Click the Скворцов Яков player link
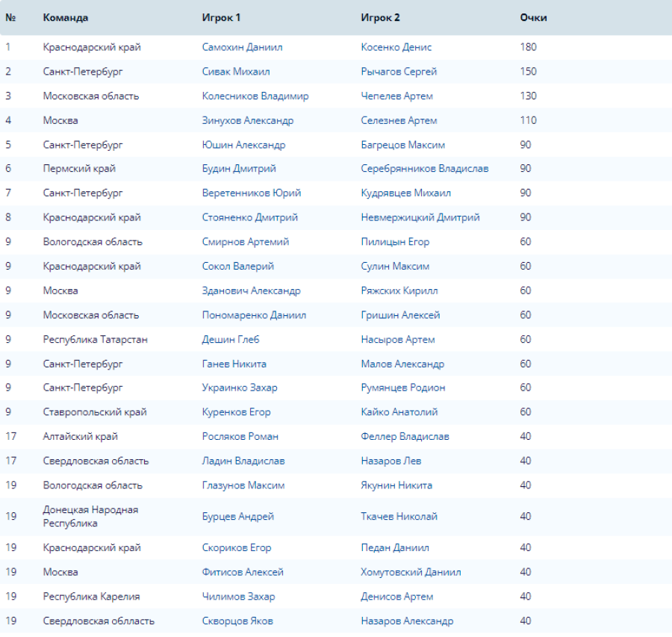Viewport: 672px width, 637px height. [237, 621]
